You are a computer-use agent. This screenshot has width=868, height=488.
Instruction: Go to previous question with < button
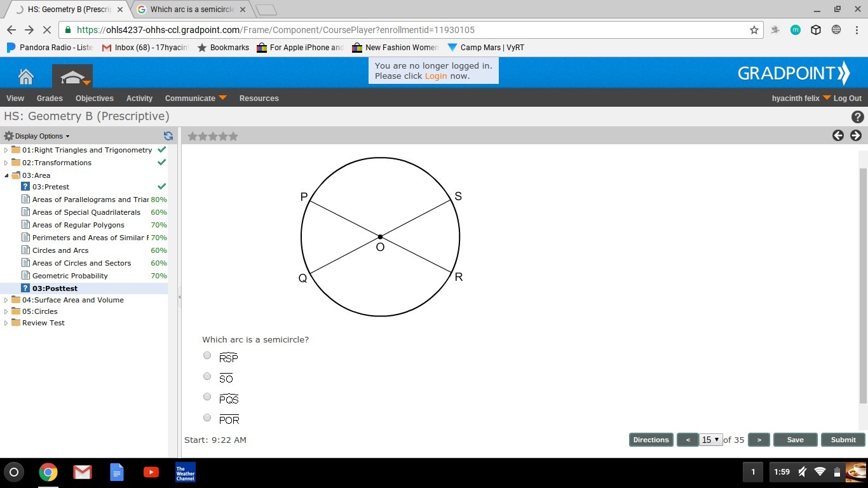(688, 440)
